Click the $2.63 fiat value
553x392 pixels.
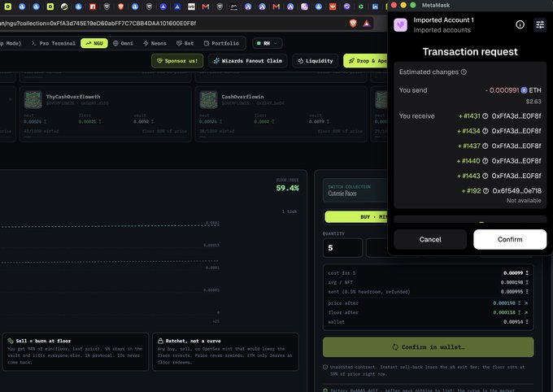click(533, 102)
